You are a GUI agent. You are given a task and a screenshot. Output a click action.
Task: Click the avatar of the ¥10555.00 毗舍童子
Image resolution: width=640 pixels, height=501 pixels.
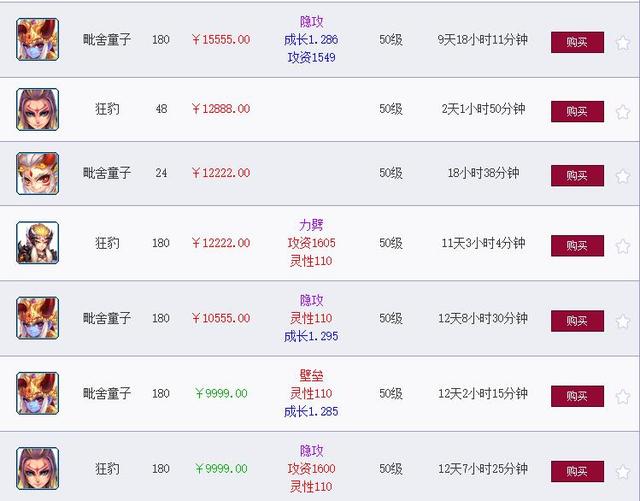[38, 318]
